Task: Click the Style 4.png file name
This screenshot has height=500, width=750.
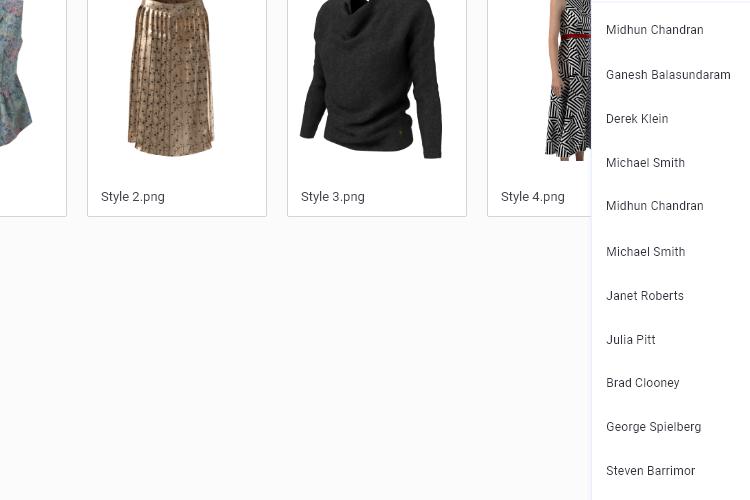Action: [x=532, y=197]
